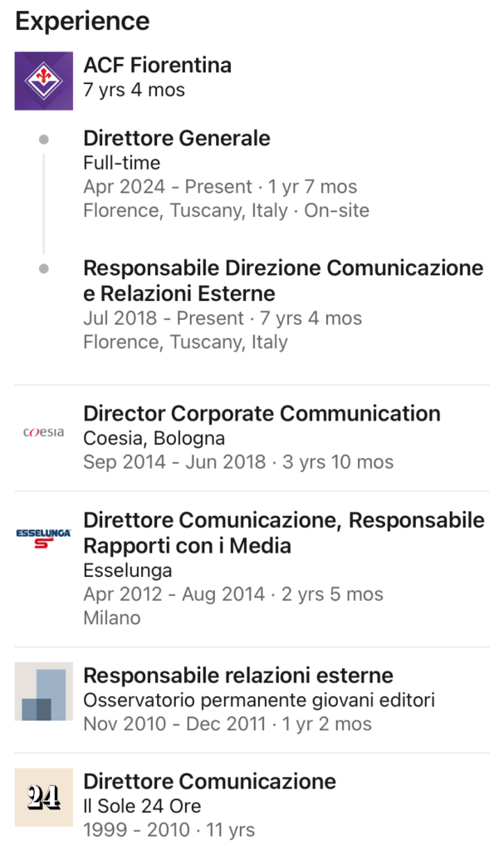Image resolution: width=504 pixels, height=851 pixels.
Task: Click the Experience section heading
Action: (82, 21)
